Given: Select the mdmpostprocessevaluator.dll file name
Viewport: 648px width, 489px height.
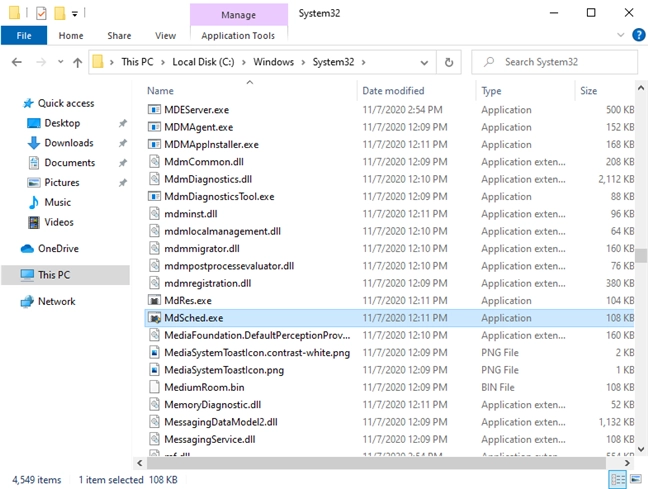Looking at the screenshot, I should (x=229, y=266).
